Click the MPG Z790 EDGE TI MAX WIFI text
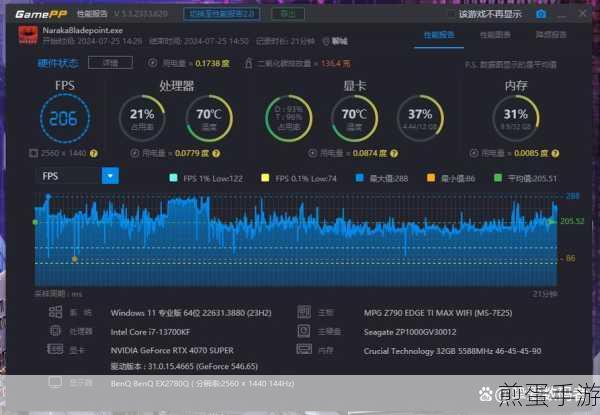 [x=438, y=313]
